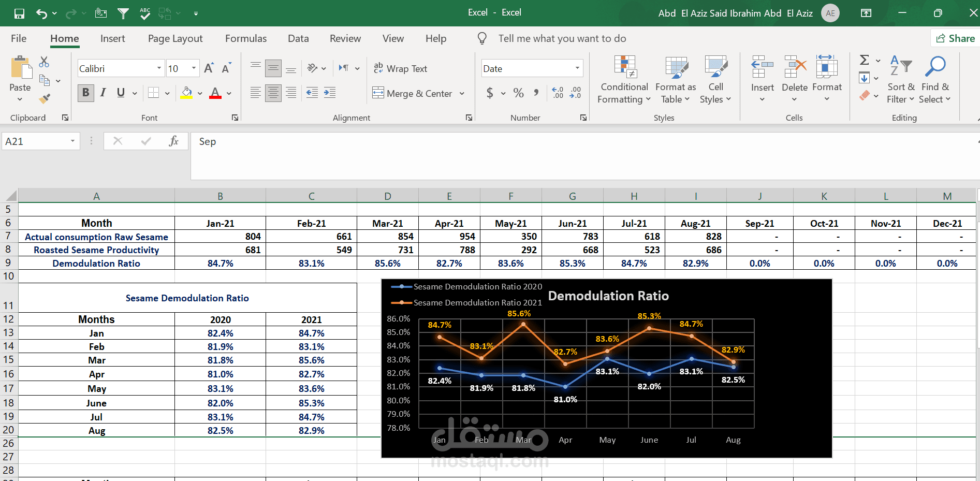Apply percent style format

(x=518, y=93)
